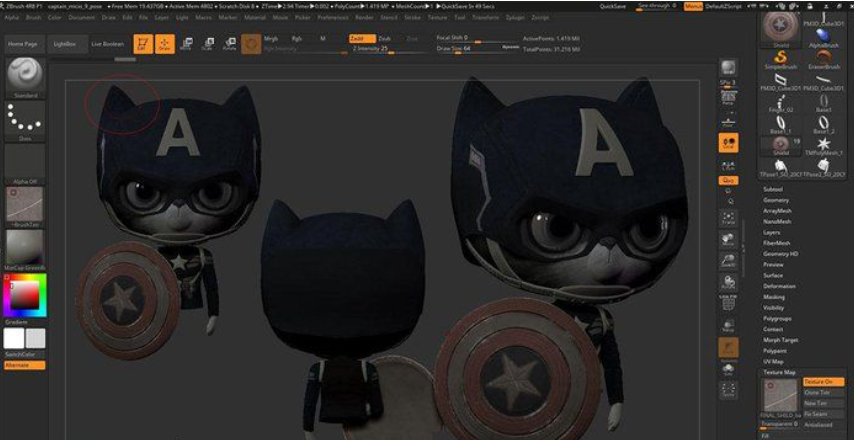Toggle the orange Dynamic solo button
The image size is (854, 440).
(729, 348)
